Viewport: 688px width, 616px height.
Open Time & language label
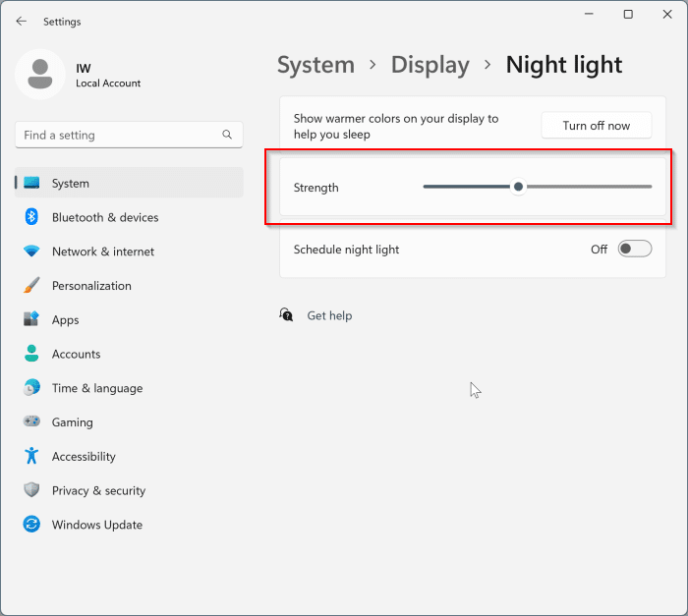click(x=97, y=388)
